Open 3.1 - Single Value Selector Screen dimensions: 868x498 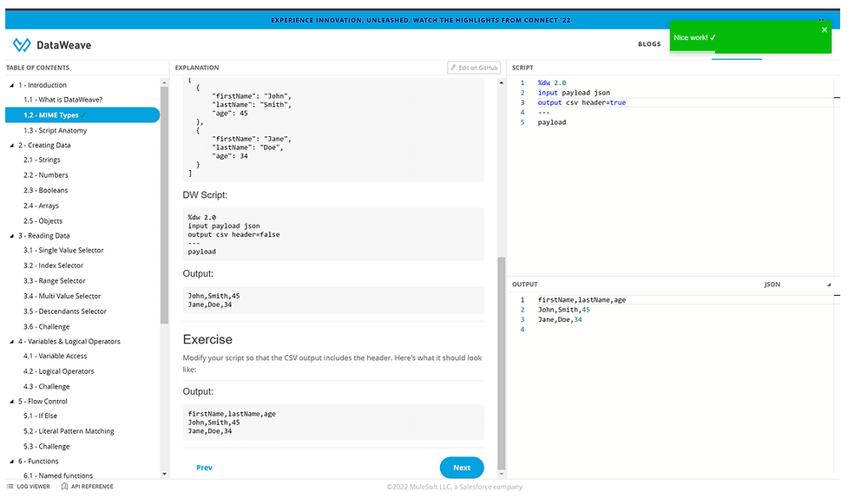pos(63,250)
